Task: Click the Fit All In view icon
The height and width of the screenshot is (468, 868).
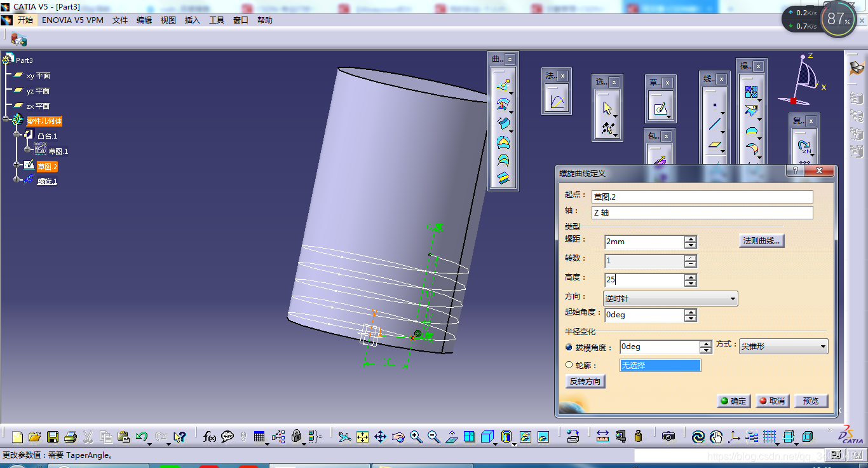Action: 362,437
